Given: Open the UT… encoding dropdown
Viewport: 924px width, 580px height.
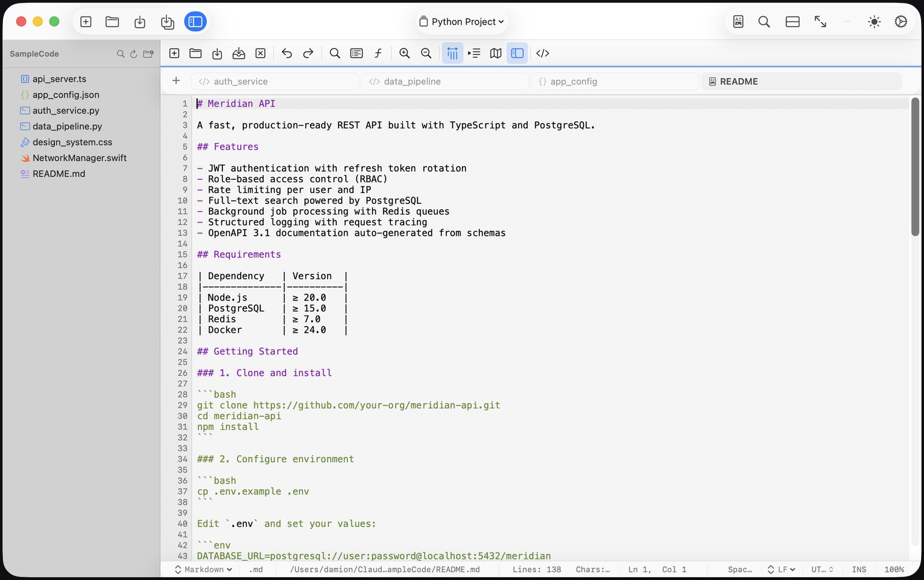Looking at the screenshot, I should pos(822,570).
